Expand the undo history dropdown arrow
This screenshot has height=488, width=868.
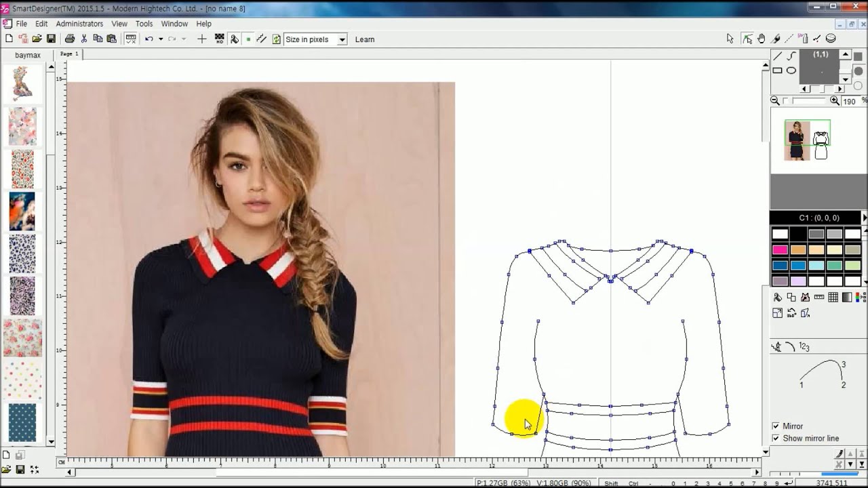pyautogui.click(x=161, y=39)
